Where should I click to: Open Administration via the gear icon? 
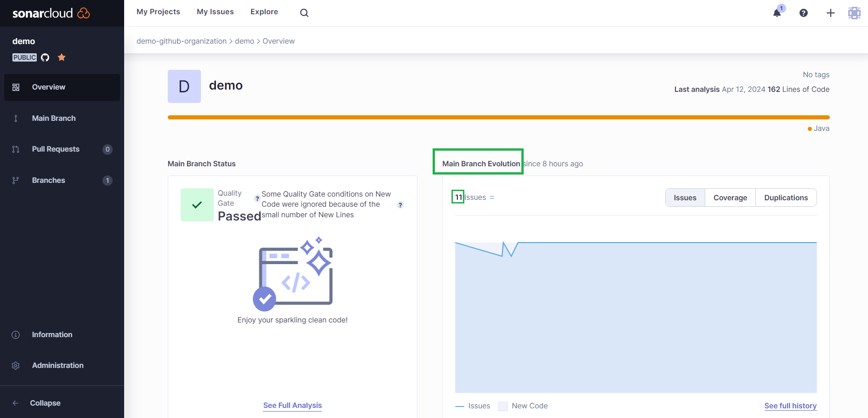coord(15,365)
